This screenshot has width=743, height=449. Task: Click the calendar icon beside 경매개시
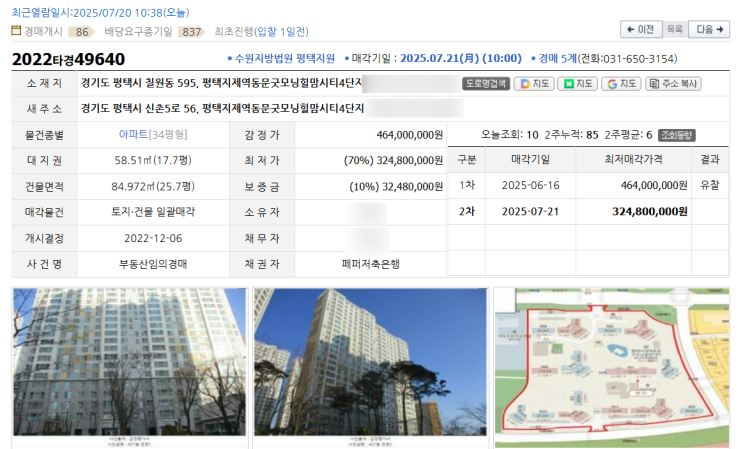(x=16, y=31)
